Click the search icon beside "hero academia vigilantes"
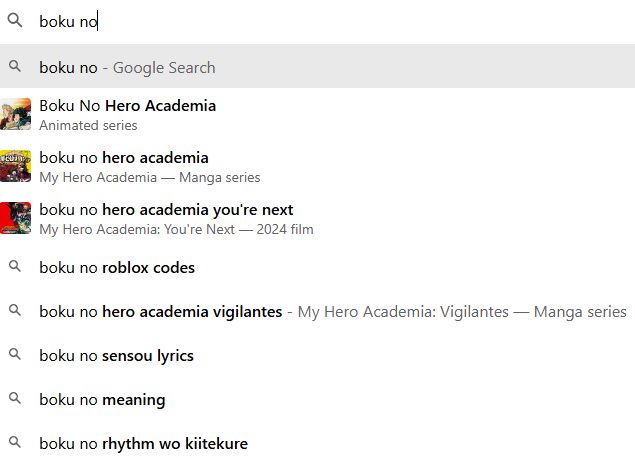Image resolution: width=635 pixels, height=458 pixels. coord(15,311)
